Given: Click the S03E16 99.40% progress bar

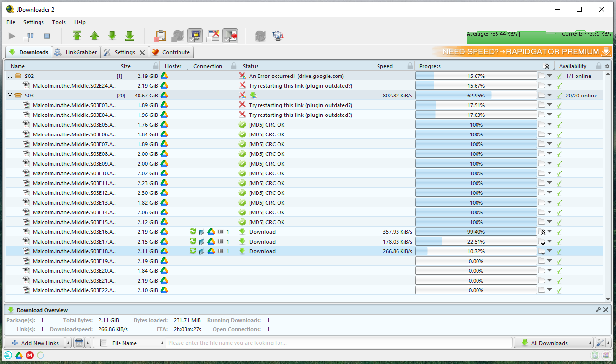Looking at the screenshot, I should coord(476,232).
